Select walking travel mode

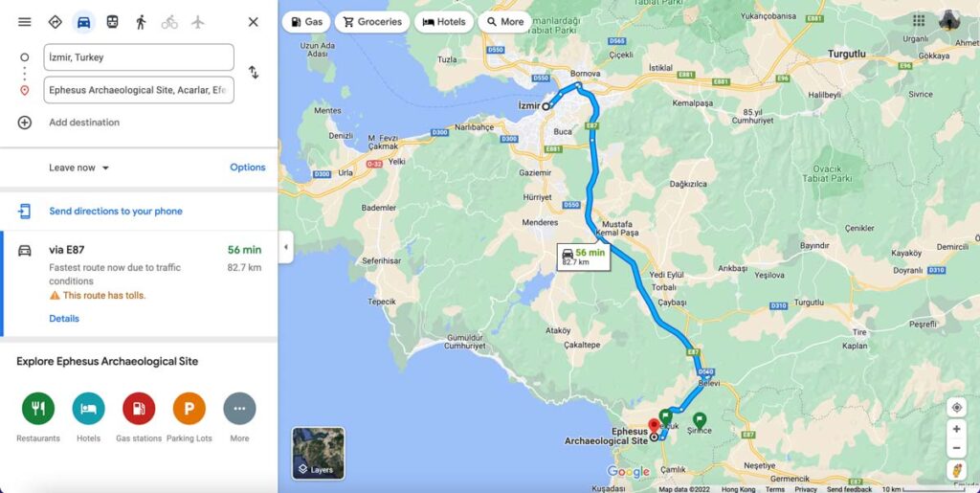tap(141, 22)
